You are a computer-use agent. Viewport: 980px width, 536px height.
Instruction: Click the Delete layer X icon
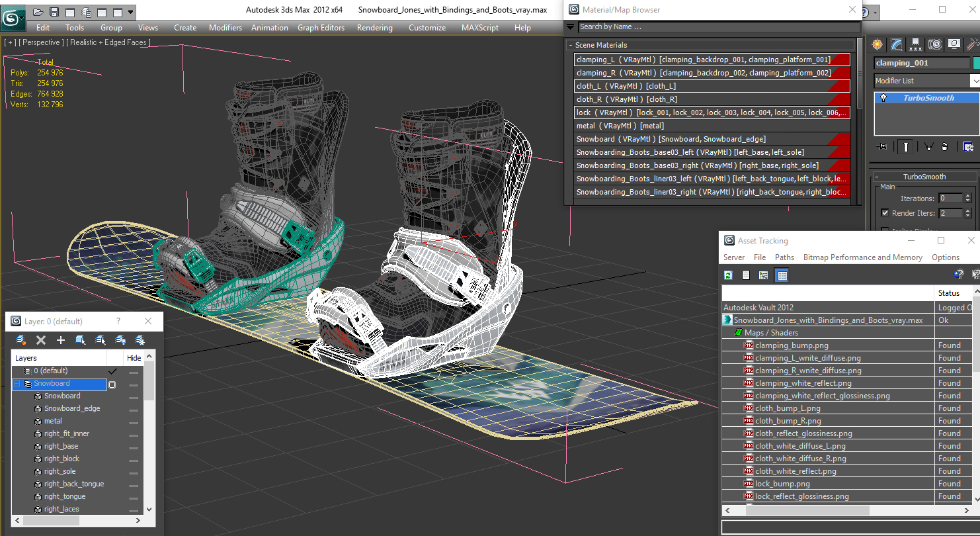click(41, 340)
